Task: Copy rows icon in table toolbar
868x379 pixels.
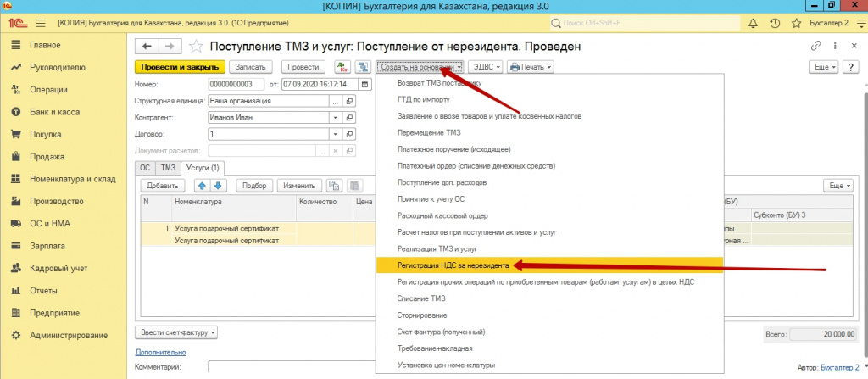Action: [334, 186]
